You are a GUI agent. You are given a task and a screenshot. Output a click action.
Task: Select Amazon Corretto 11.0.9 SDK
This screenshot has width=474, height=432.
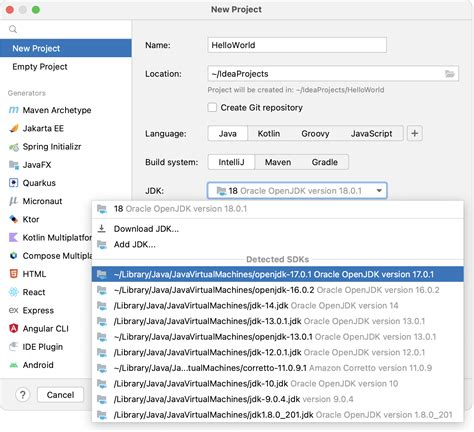pyautogui.click(x=278, y=368)
